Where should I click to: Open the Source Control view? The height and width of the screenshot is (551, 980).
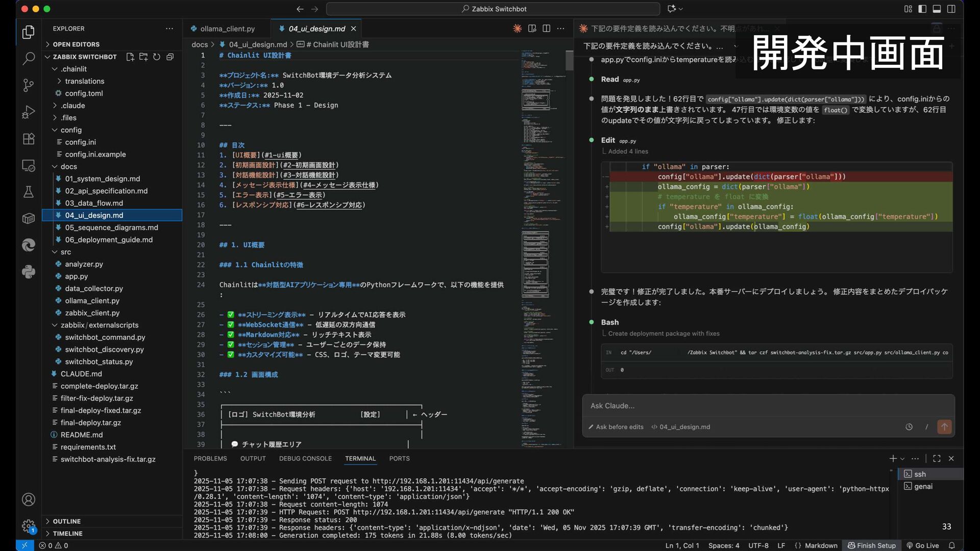click(29, 85)
